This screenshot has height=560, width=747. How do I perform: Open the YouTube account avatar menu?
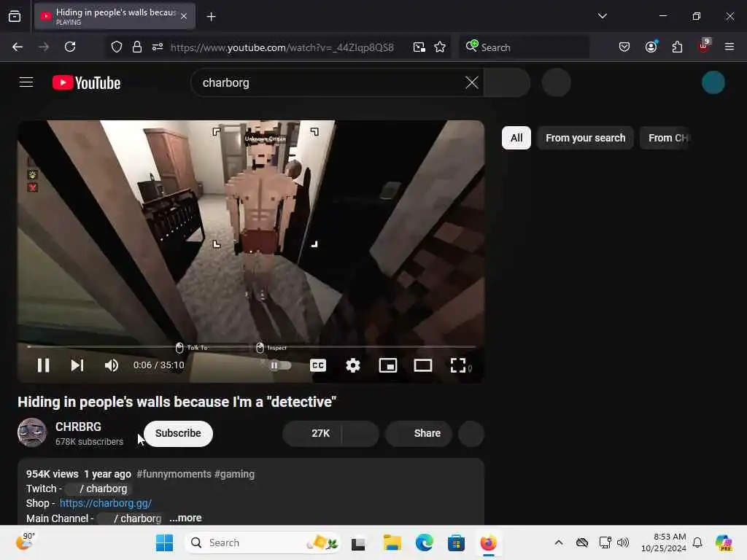[713, 82]
